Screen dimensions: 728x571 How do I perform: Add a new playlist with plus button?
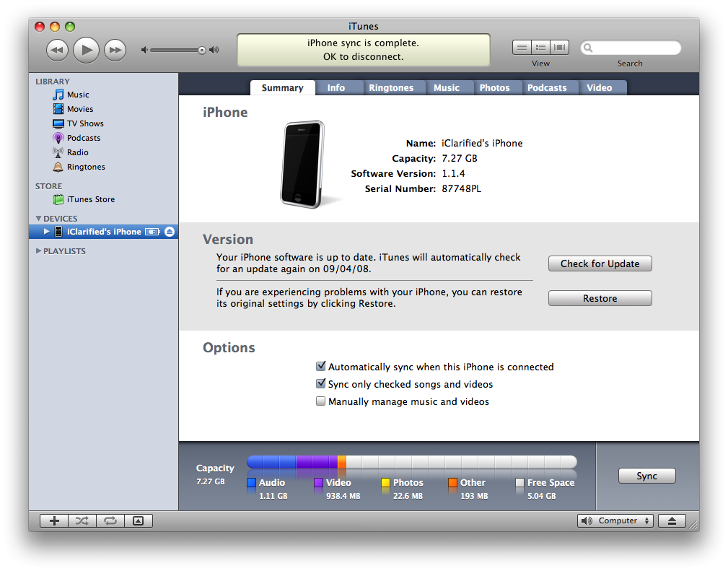tap(53, 520)
